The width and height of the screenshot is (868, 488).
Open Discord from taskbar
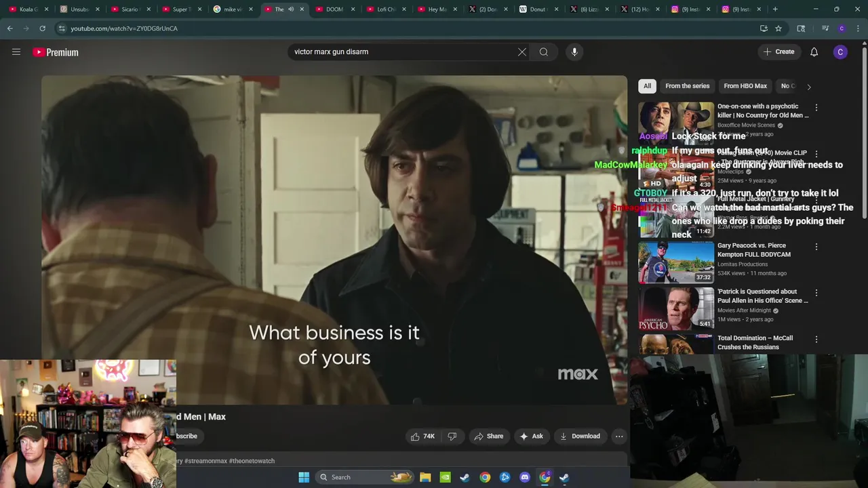coord(524,477)
